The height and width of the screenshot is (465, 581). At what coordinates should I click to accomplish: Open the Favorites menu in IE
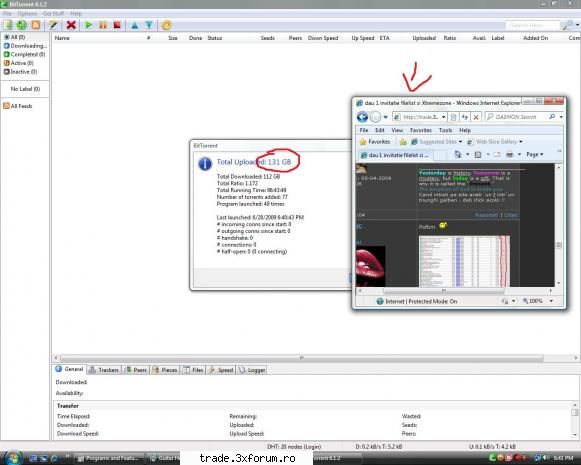coord(421,130)
